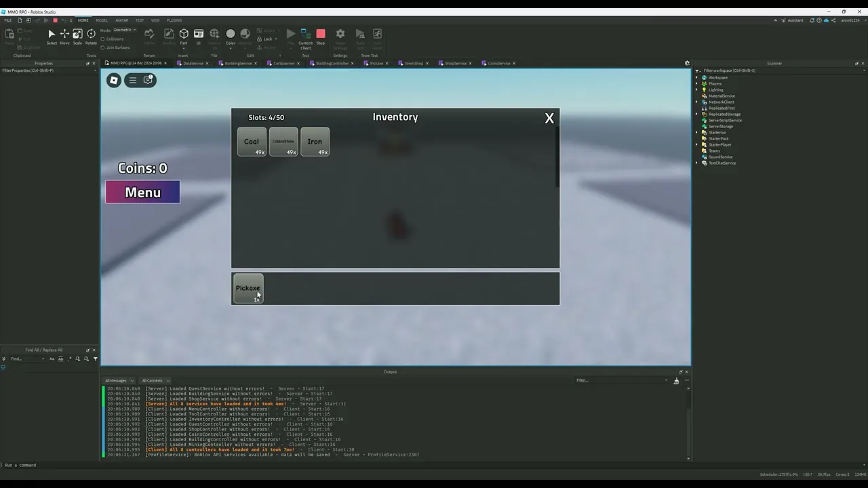Choose the Rotate tool
The width and height of the screenshot is (868, 488).
[x=91, y=37]
